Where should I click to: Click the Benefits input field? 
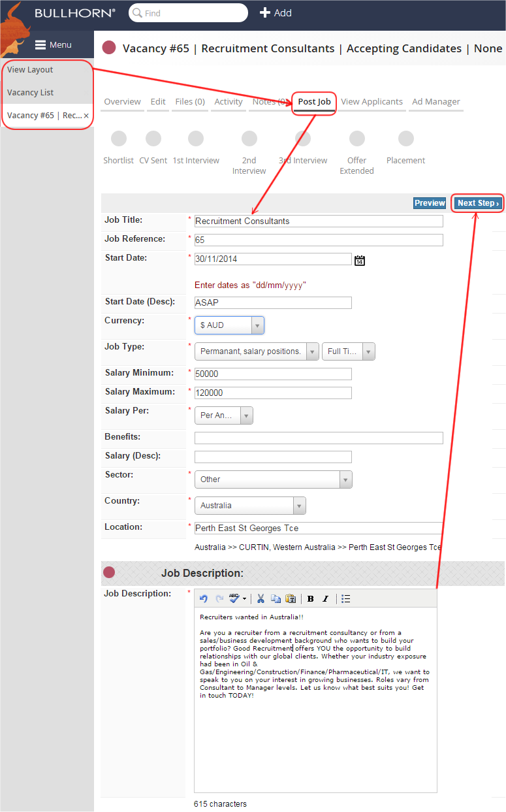[x=319, y=438]
